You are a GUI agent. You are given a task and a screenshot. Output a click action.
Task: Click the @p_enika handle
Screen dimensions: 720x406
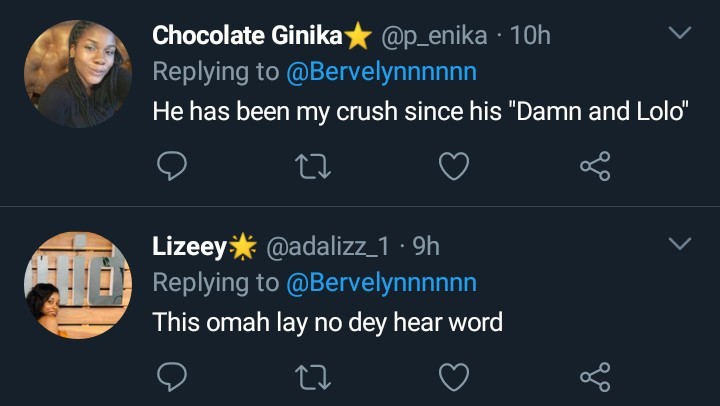[x=434, y=36]
